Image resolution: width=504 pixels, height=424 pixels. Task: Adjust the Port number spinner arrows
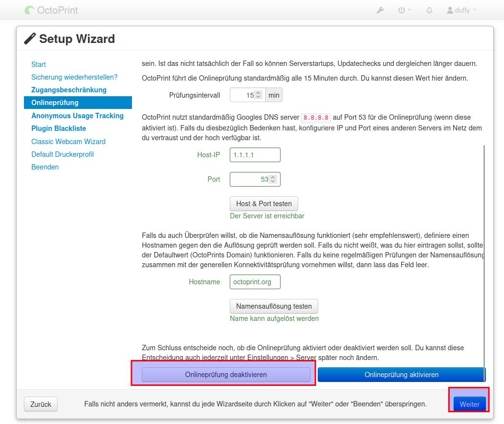tap(273, 179)
